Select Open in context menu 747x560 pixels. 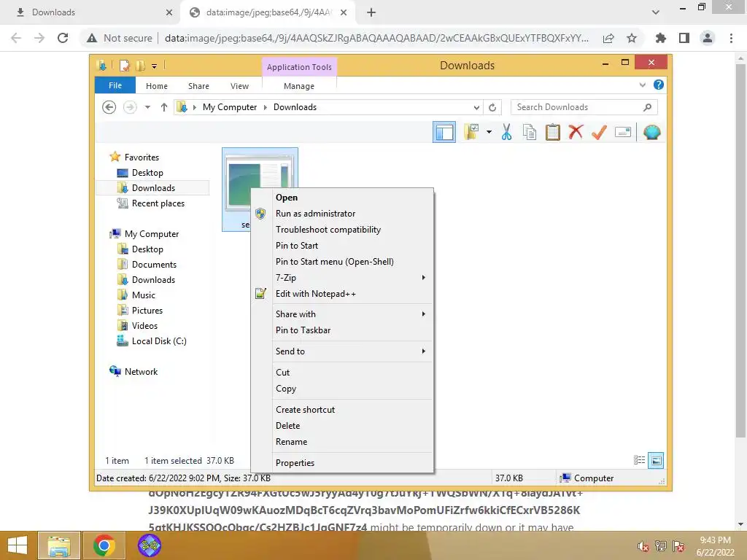(x=342, y=197)
